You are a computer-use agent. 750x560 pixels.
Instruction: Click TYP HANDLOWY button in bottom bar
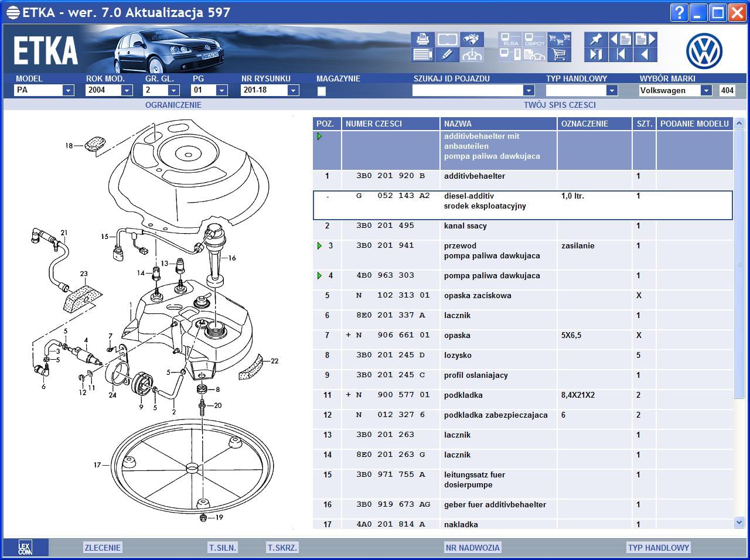click(659, 548)
